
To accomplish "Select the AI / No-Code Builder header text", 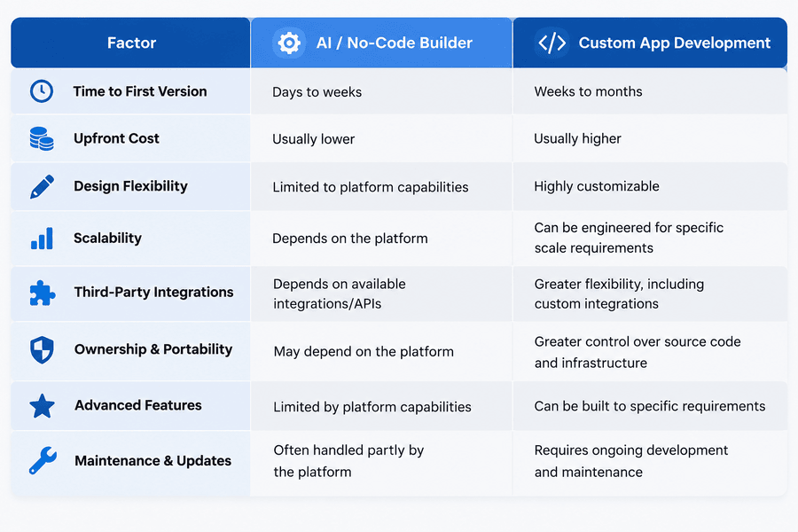I will (x=395, y=43).
